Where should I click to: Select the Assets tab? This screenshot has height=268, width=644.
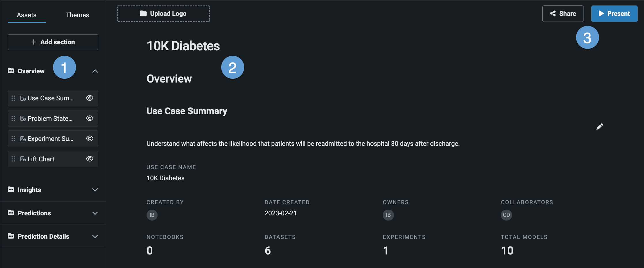26,15
